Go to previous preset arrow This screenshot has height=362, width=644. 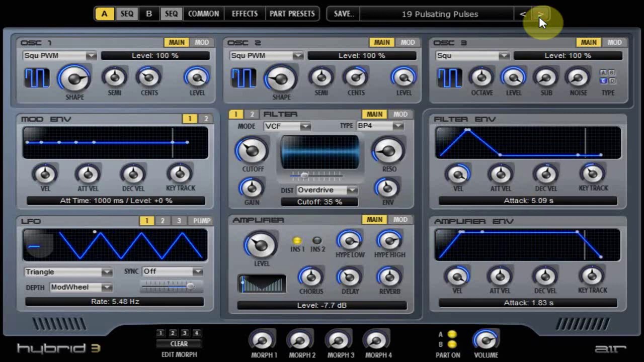tap(522, 14)
